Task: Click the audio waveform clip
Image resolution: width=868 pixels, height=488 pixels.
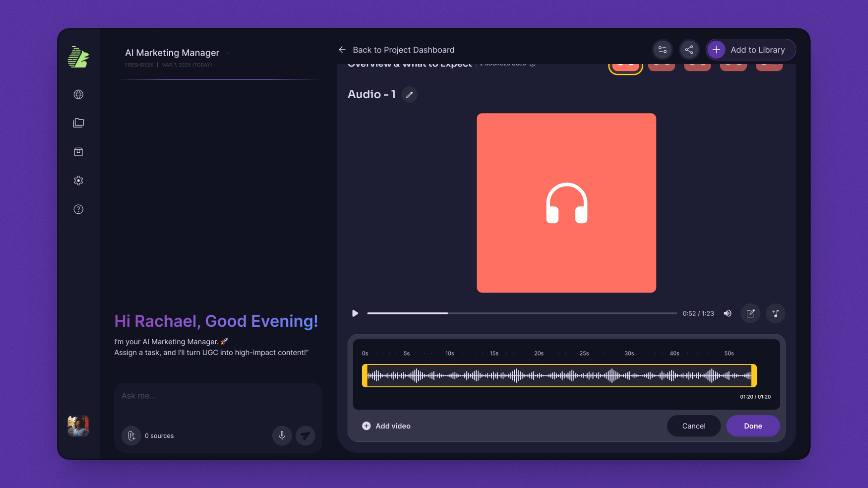Action: tap(559, 375)
